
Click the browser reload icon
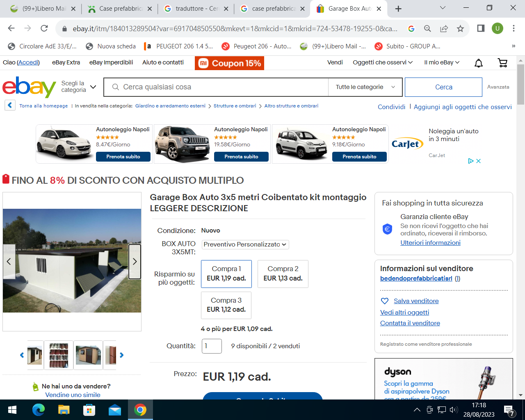44,28
